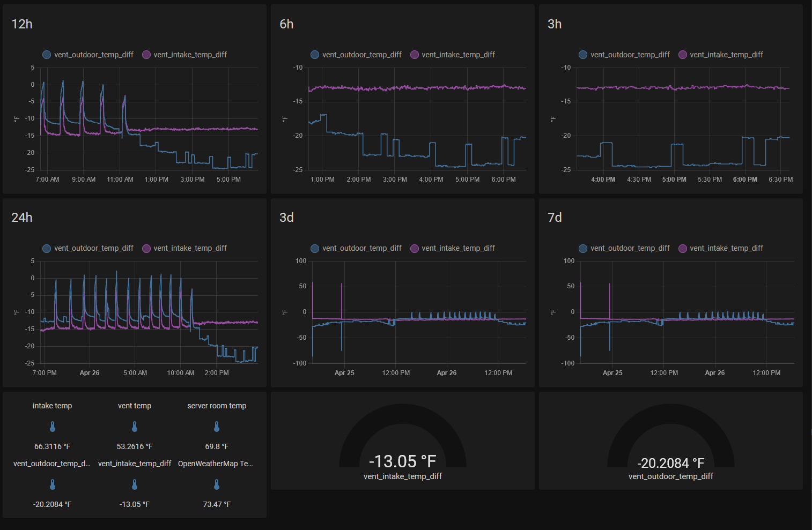Open the 12h panel title menu
This screenshot has height=530, width=812.
pyautogui.click(x=22, y=24)
